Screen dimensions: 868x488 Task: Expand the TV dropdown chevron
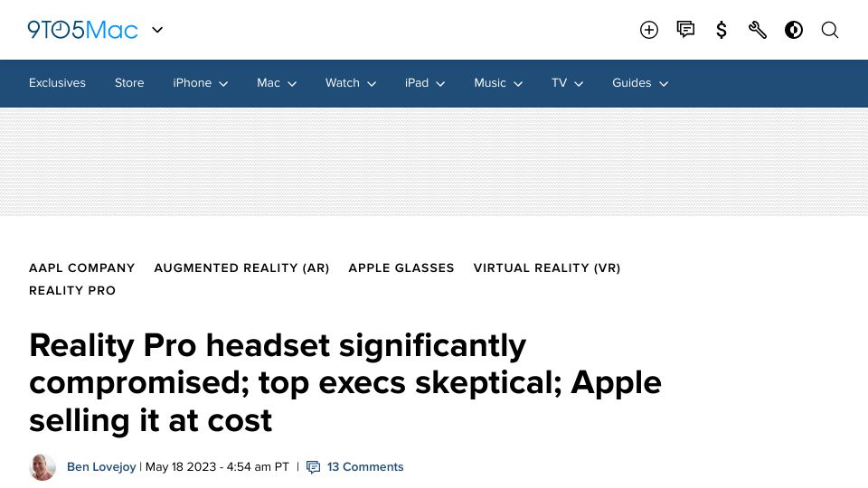click(579, 84)
